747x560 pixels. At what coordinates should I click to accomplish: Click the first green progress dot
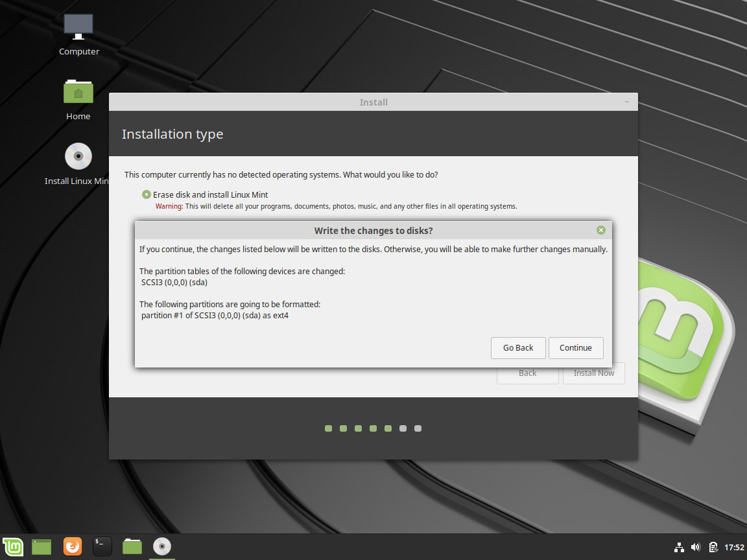pos(328,428)
